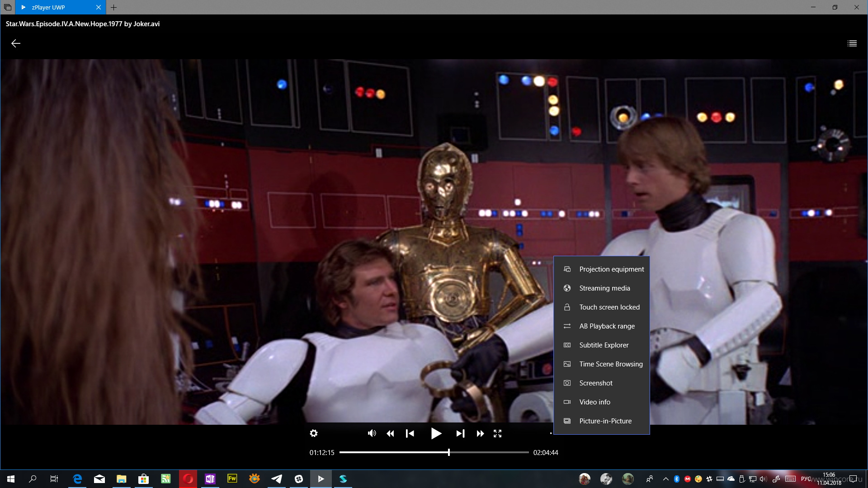Open a new tab with the plus button

coord(113,7)
